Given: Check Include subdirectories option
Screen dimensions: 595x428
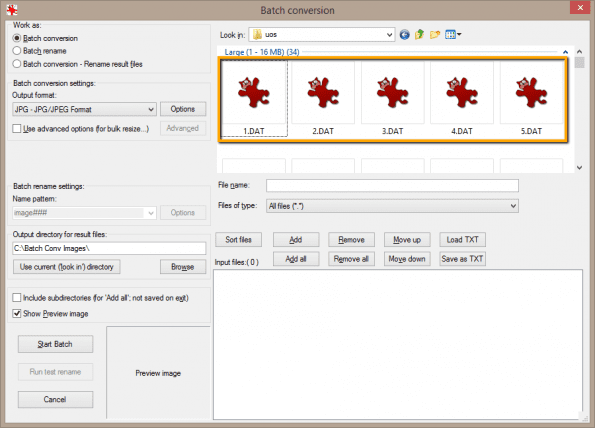Looking at the screenshot, I should pos(17,297).
